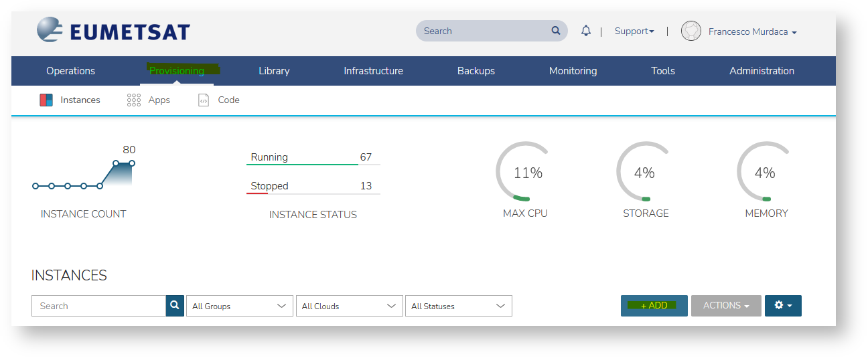This screenshot has height=358, width=868.
Task: Go to the Monitoring menu
Action: click(573, 71)
